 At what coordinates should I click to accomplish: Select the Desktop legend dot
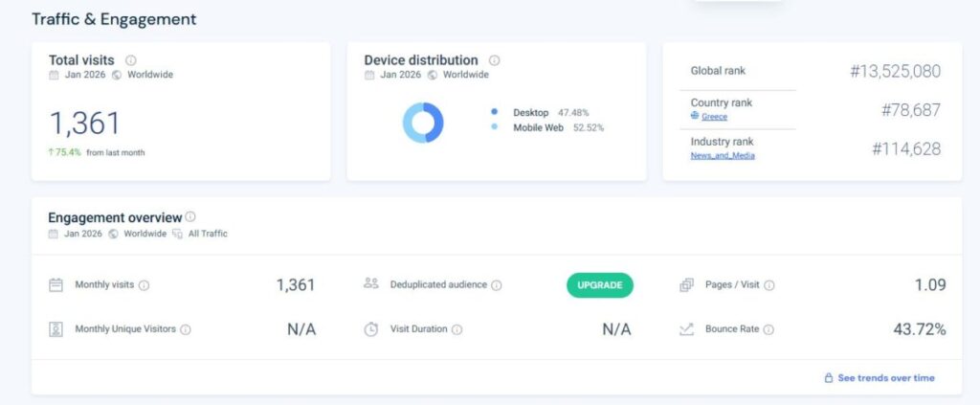click(495, 112)
